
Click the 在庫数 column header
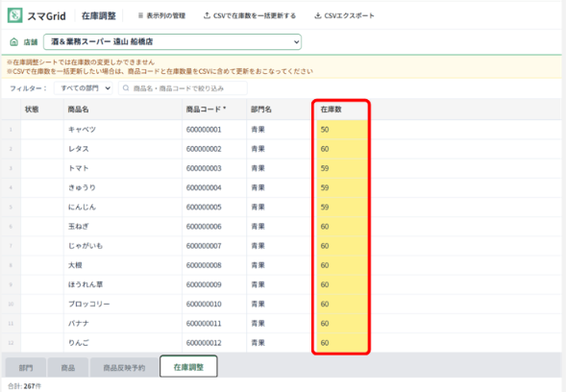[x=341, y=110]
